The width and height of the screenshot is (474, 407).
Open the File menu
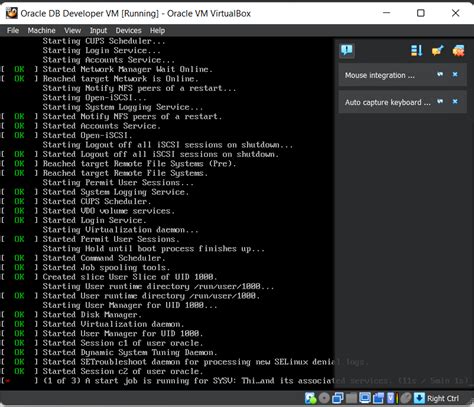pyautogui.click(x=13, y=30)
